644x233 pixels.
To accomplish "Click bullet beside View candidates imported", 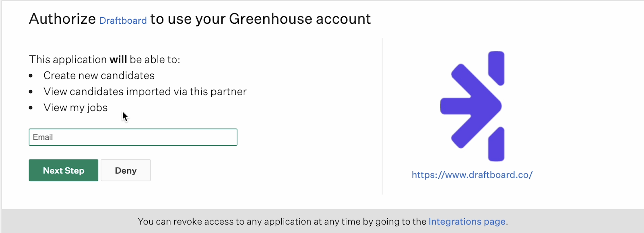I will coord(31,92).
